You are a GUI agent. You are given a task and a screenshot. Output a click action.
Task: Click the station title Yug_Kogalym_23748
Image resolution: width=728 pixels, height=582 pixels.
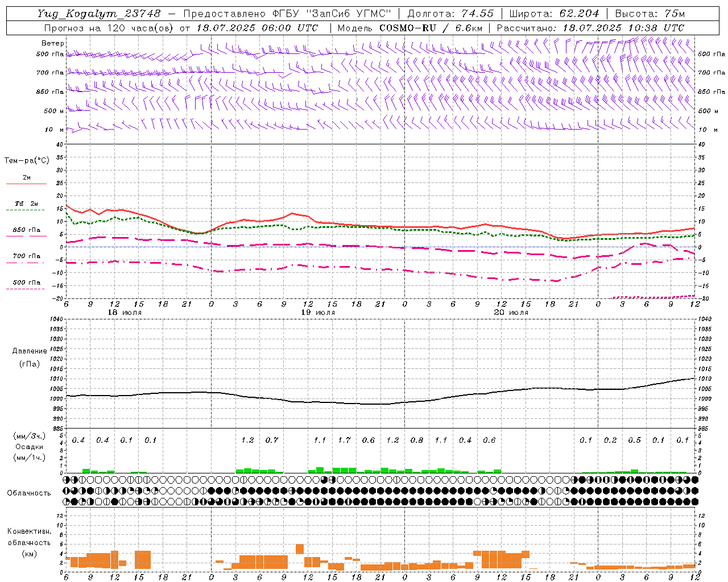[x=99, y=13]
